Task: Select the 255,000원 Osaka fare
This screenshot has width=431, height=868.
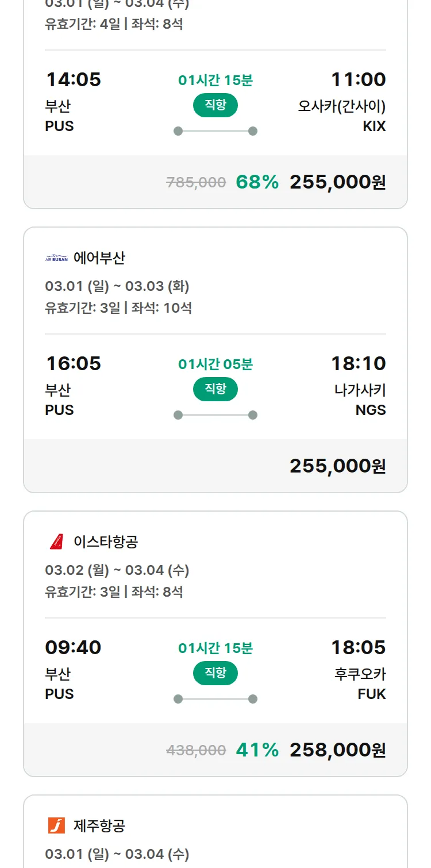Action: [x=337, y=182]
